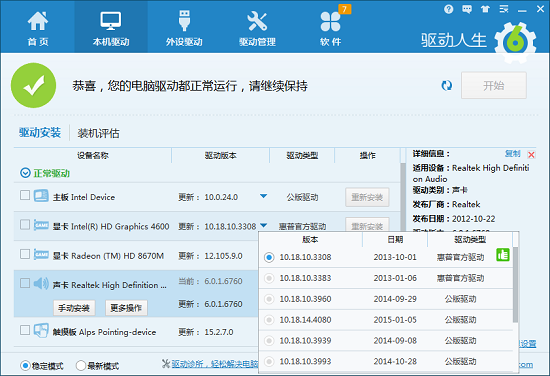550x376 pixels.
Task: Open version dropdown for 主板 Intel Device
Action: coord(263,196)
